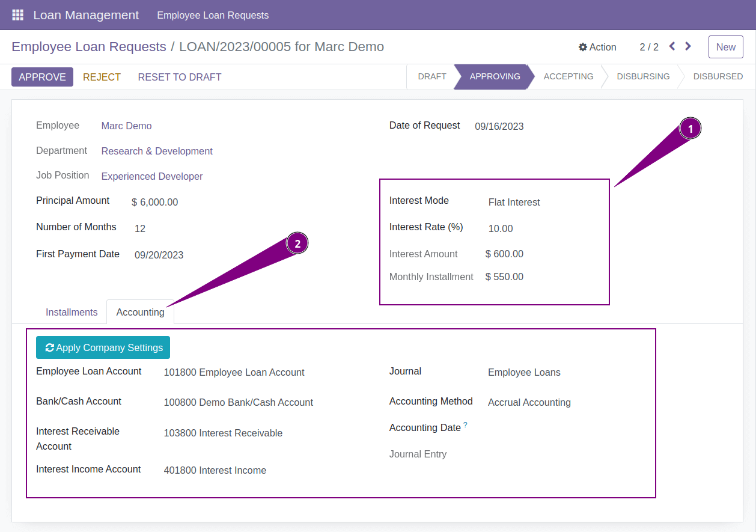The image size is (756, 532).
Task: Click the Approve button
Action: coord(42,76)
